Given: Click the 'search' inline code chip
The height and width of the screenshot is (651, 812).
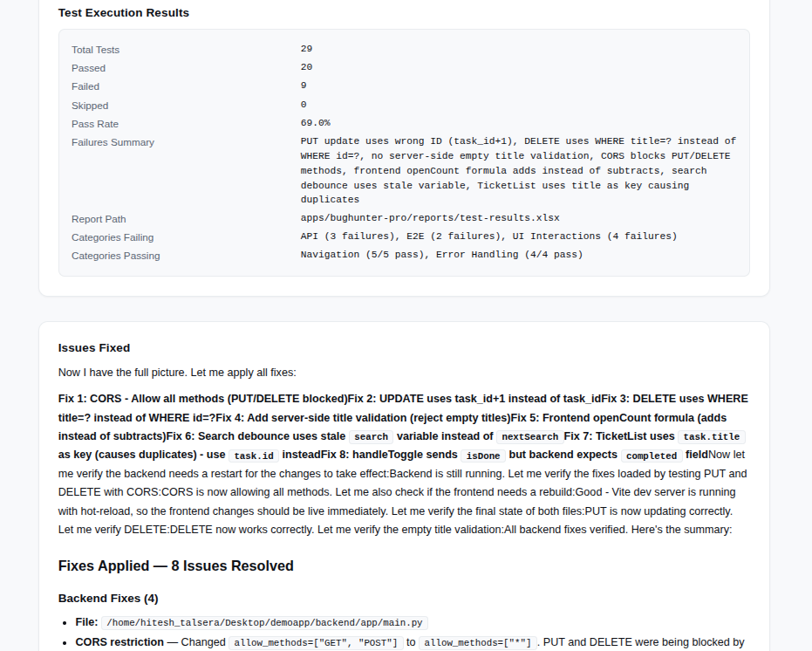Looking at the screenshot, I should tap(371, 437).
